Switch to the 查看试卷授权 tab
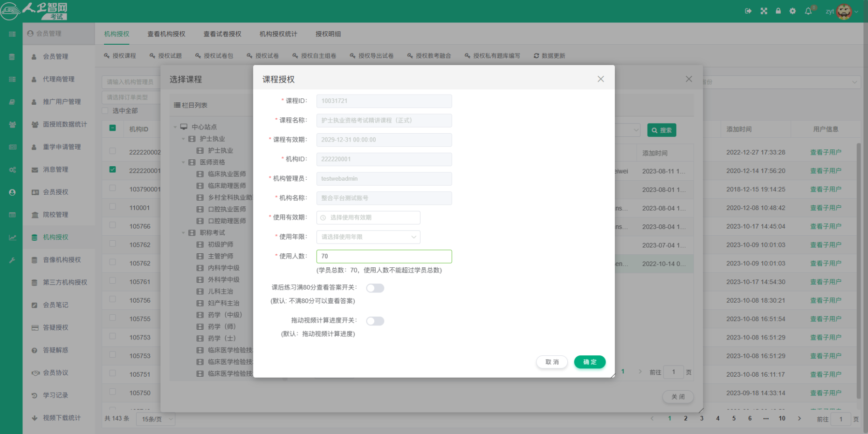868x434 pixels. [222, 34]
